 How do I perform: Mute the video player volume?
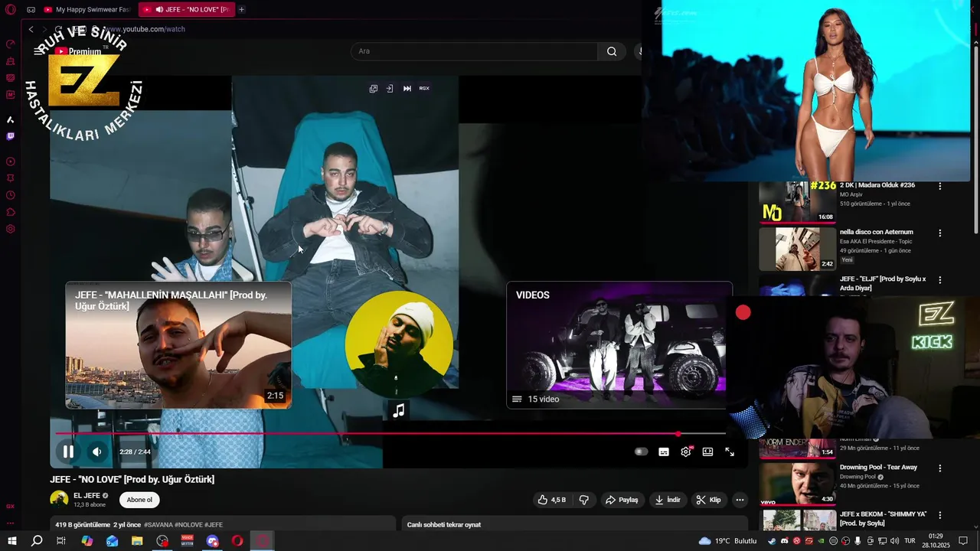click(96, 452)
